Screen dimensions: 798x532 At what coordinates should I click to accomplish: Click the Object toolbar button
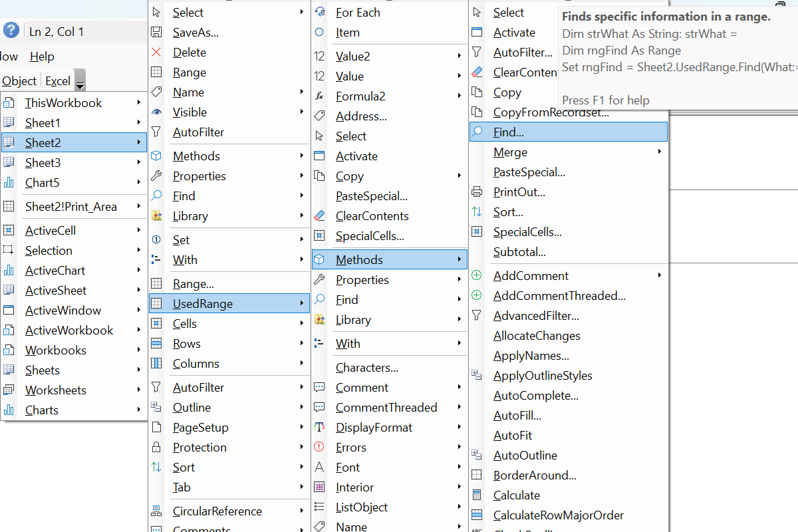pyautogui.click(x=19, y=80)
